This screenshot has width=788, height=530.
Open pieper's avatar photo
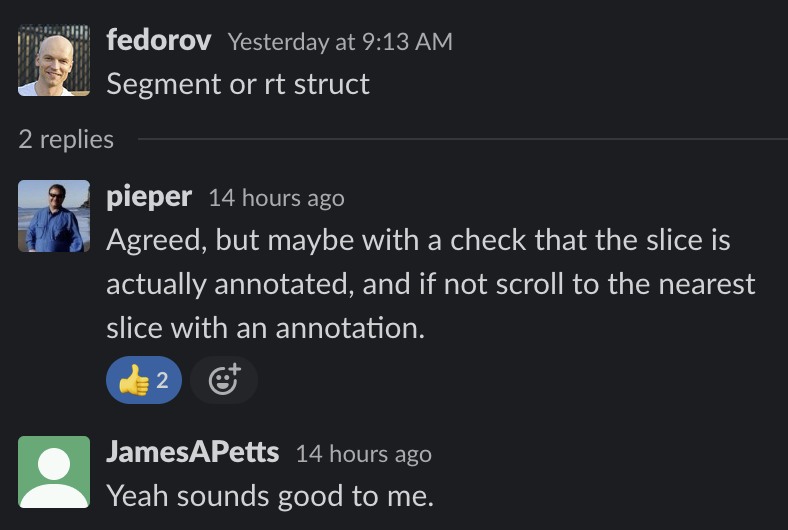click(54, 216)
